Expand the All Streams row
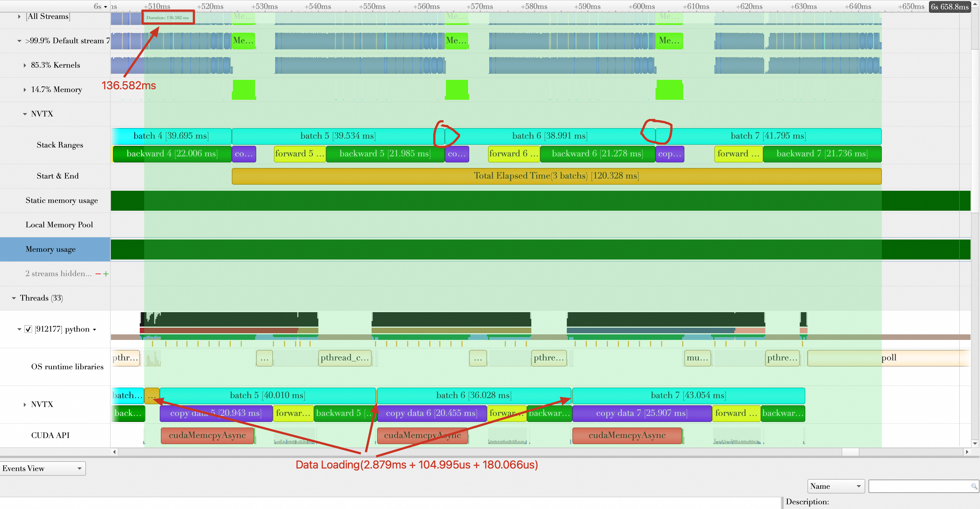The image size is (980, 509). pos(19,16)
